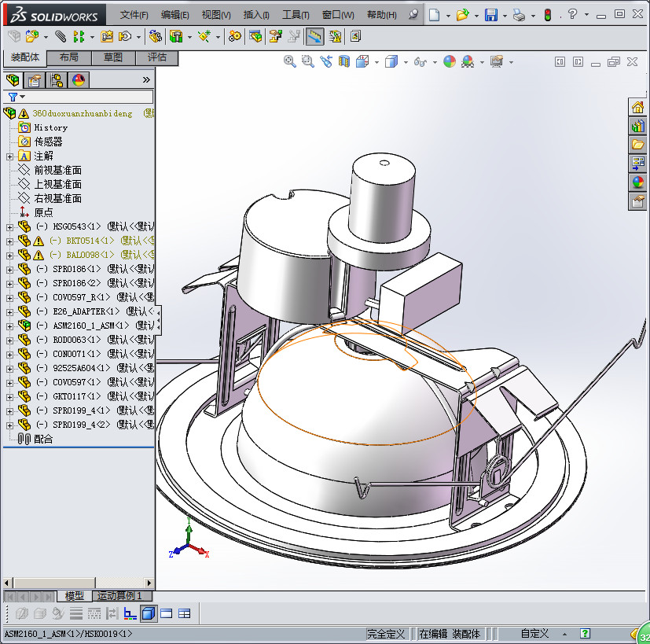Image resolution: width=650 pixels, height=644 pixels.
Task: Expand the 注解 folder in the tree
Action: [x=9, y=156]
